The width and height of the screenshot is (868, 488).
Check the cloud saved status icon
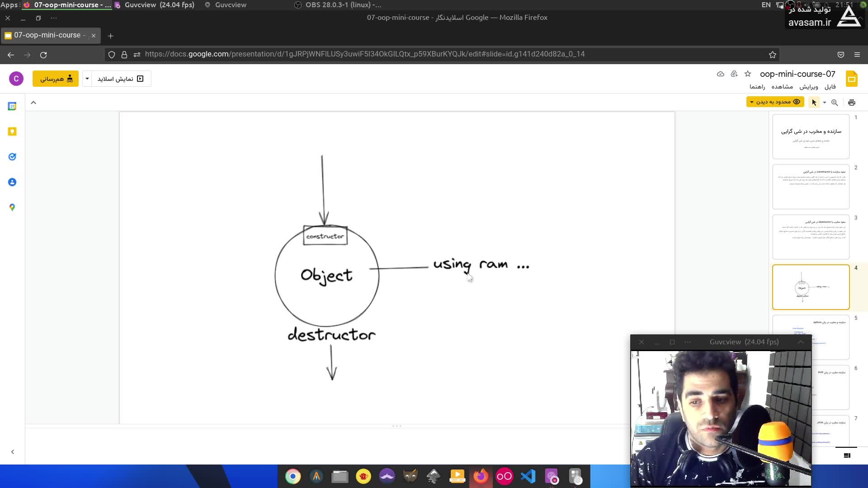pyautogui.click(x=721, y=74)
